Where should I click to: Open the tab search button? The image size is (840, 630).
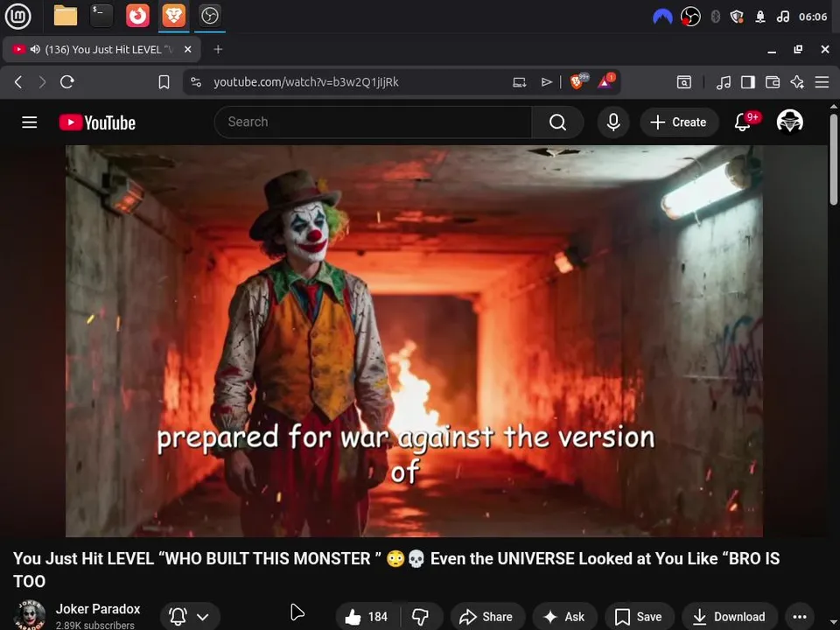(684, 82)
